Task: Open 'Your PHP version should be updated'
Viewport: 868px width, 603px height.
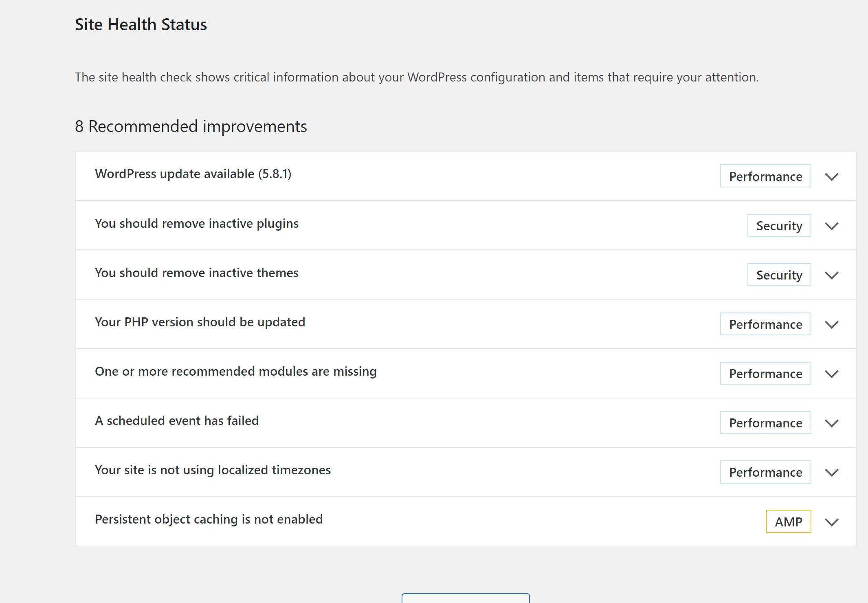Action: point(200,322)
